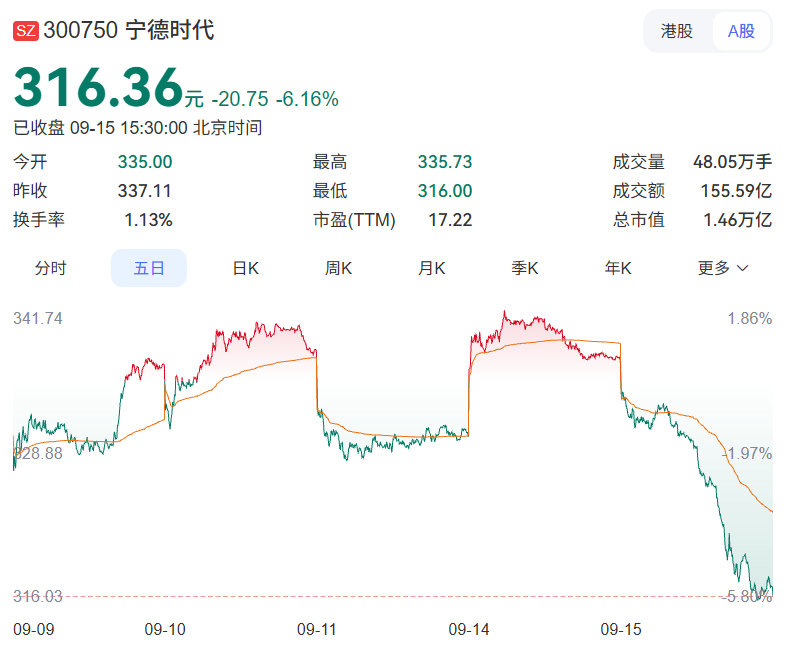
Task: View the 季K chart tab
Action: point(525,268)
